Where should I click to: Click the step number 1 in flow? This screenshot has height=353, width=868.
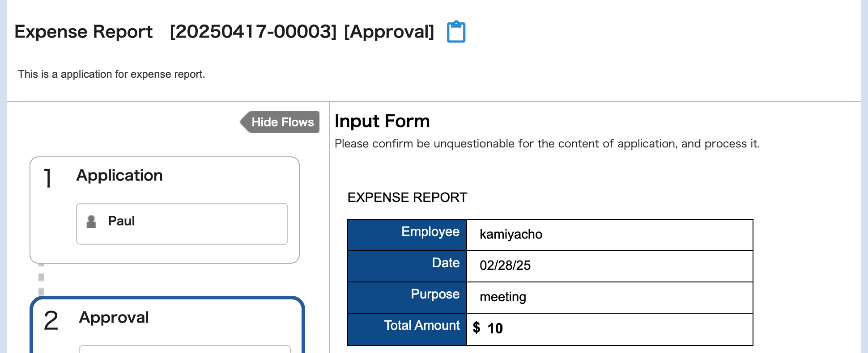click(47, 178)
